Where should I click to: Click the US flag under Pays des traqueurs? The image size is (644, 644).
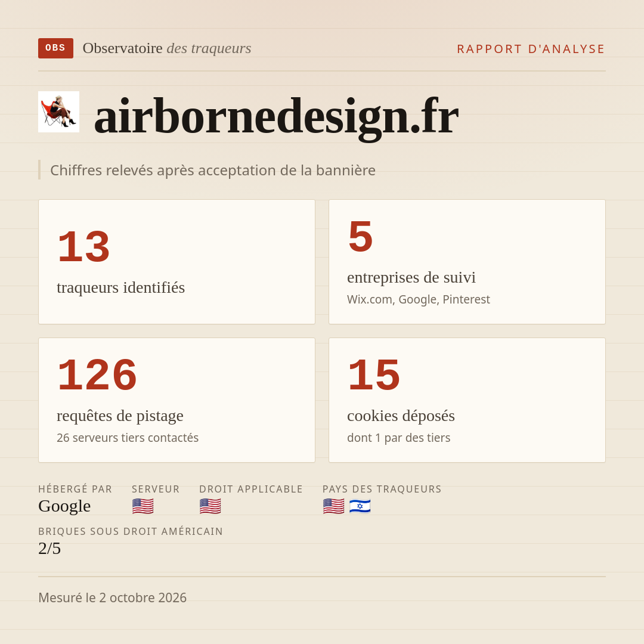point(333,506)
